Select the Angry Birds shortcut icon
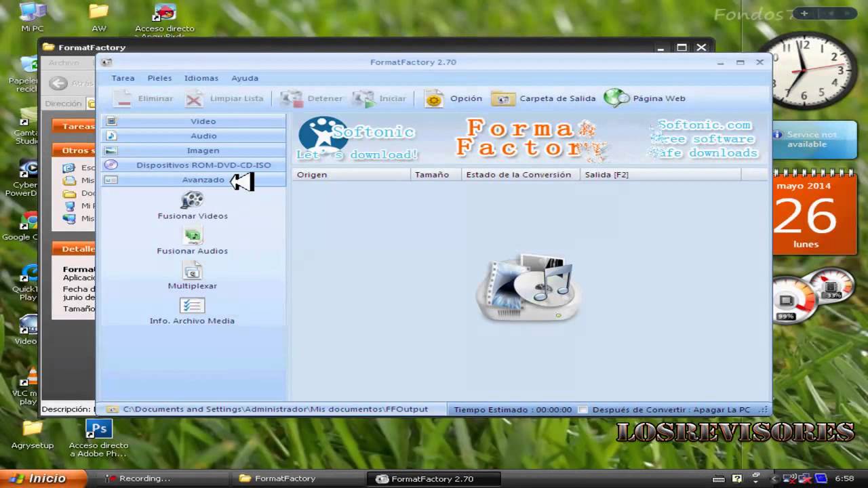Viewport: 868px width, 488px height. point(165,19)
